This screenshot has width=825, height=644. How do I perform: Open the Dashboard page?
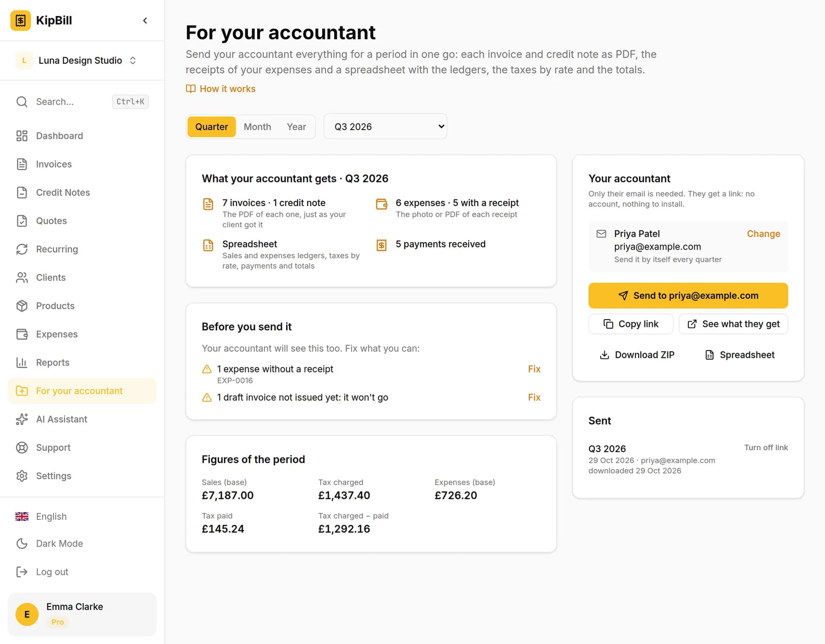pyautogui.click(x=82, y=136)
